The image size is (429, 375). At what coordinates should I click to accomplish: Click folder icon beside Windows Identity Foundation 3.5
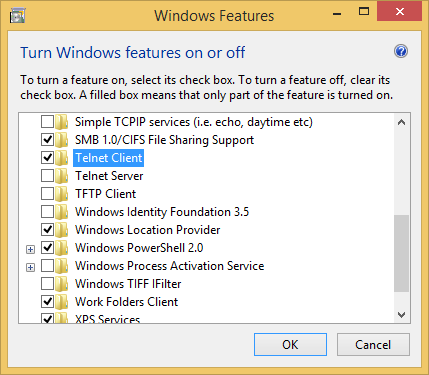click(x=62, y=212)
